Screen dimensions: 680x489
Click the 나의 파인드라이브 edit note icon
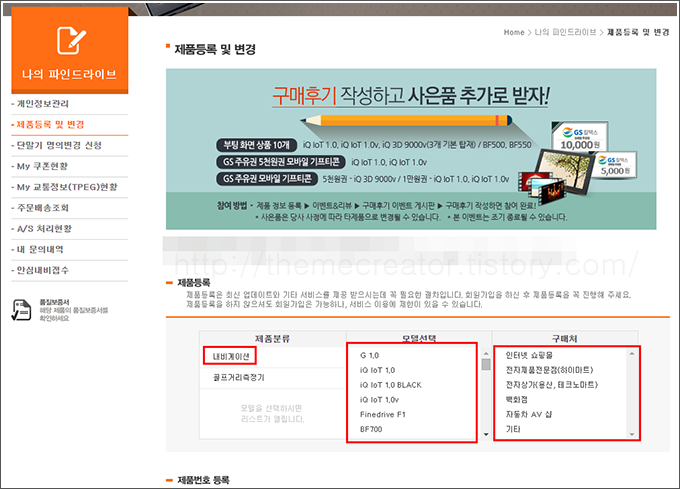point(71,40)
